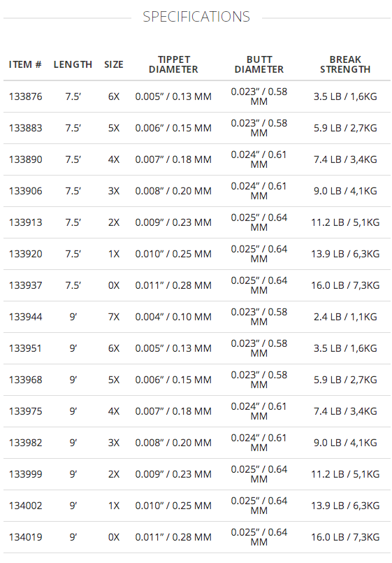Click the 7X size cell

pos(114,317)
